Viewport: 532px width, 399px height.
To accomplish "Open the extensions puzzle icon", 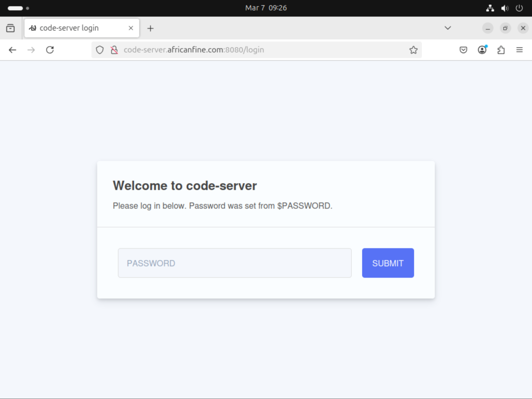I will click(500, 50).
